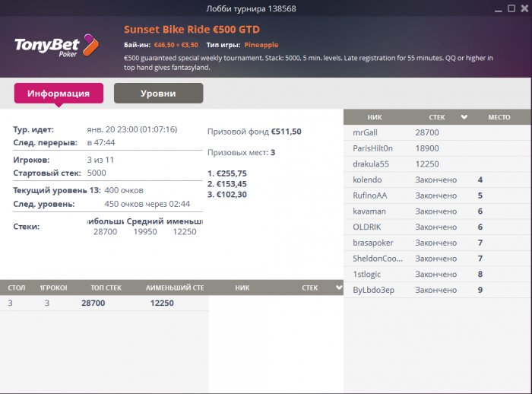
Task: Switch to the Уровни tab
Action: [x=158, y=93]
